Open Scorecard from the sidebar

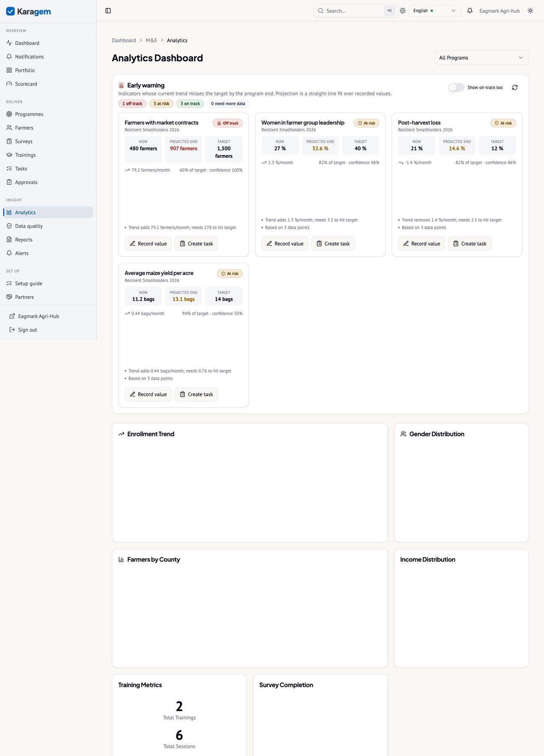(x=48, y=84)
